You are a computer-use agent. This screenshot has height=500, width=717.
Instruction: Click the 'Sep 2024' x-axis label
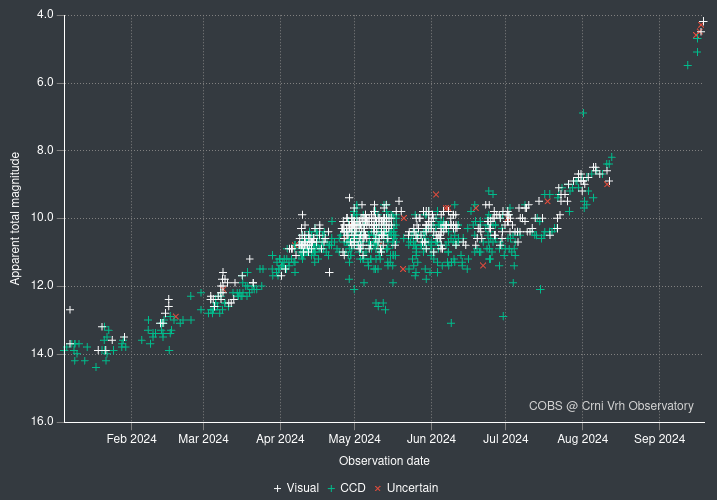point(659,439)
